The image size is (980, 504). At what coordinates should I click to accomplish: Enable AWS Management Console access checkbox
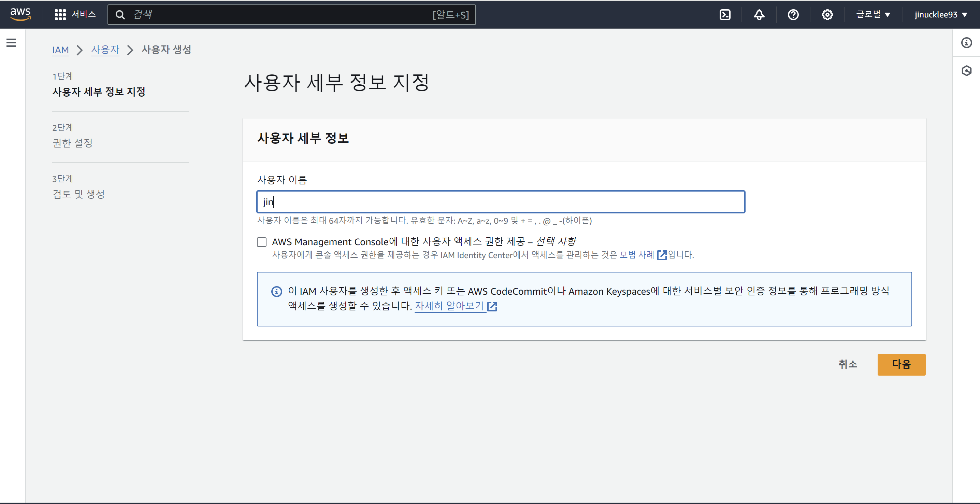(x=262, y=242)
